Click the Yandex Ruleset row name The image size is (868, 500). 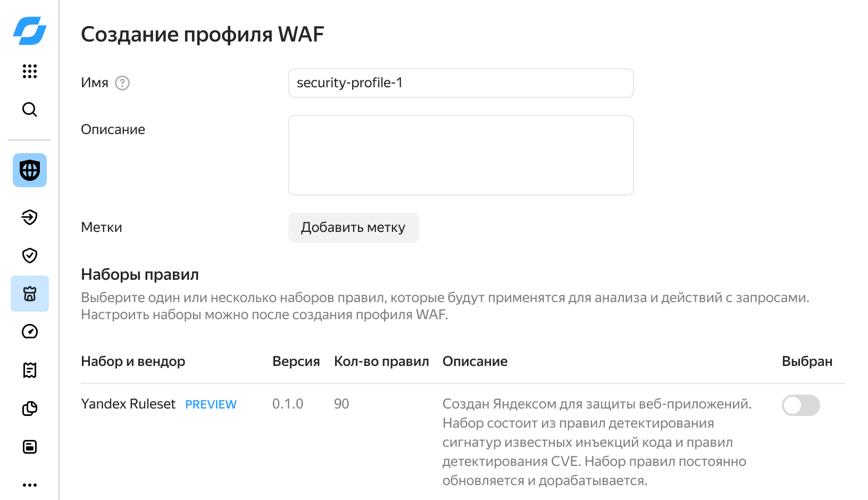coord(128,404)
